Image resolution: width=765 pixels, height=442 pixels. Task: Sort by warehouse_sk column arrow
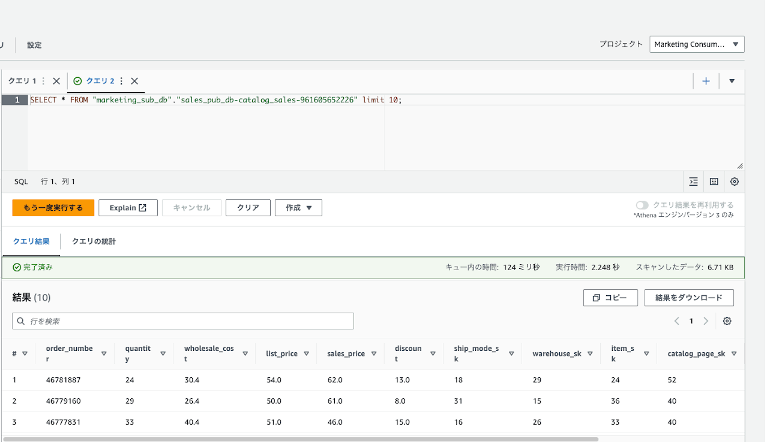click(590, 354)
